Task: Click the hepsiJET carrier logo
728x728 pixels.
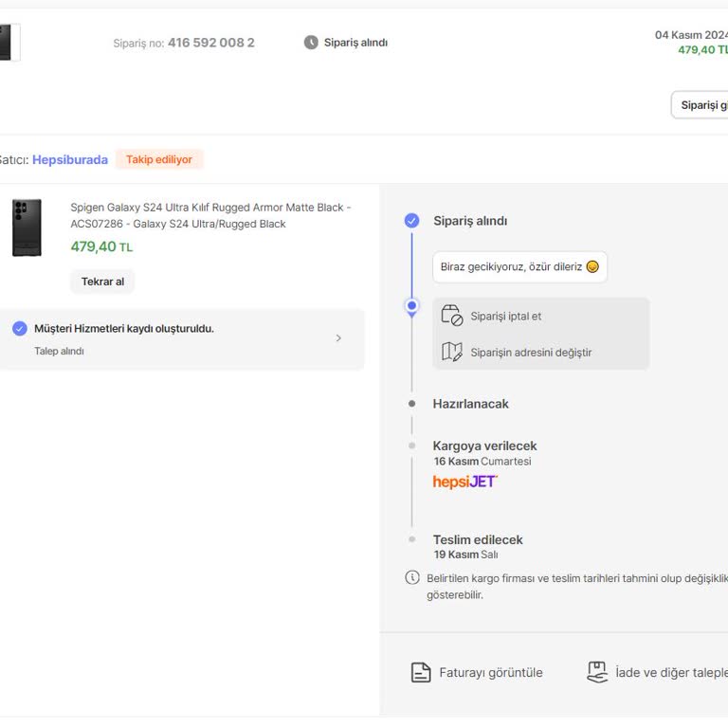Action: [464, 482]
